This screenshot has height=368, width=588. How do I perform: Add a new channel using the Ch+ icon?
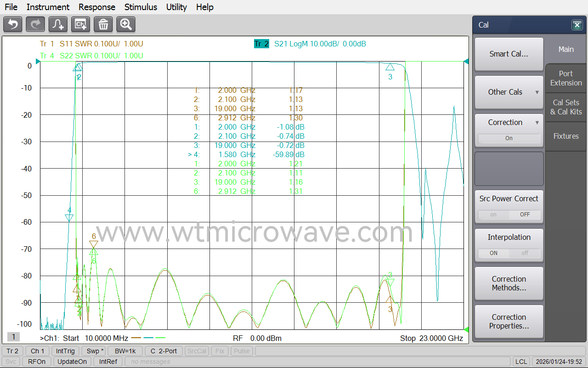click(80, 24)
